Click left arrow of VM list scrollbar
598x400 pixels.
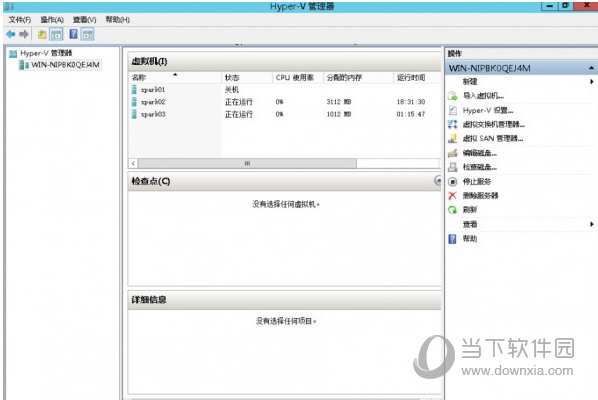[x=133, y=164]
